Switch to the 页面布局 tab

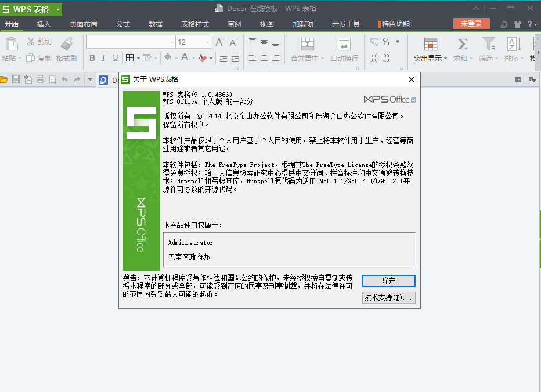coord(84,24)
